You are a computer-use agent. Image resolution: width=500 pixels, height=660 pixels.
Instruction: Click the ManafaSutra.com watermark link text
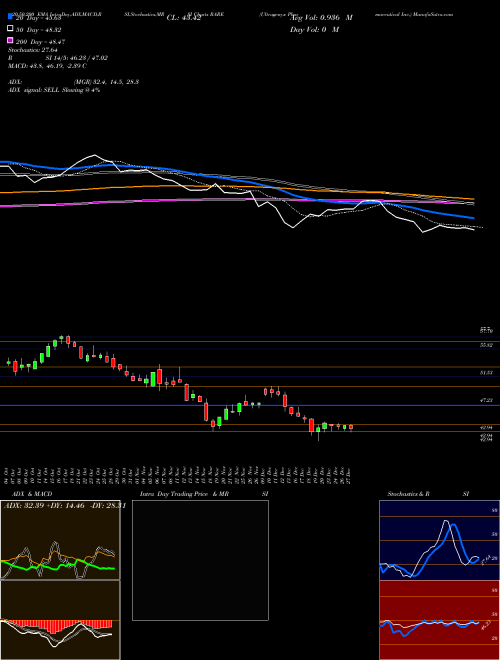pyautogui.click(x=432, y=14)
